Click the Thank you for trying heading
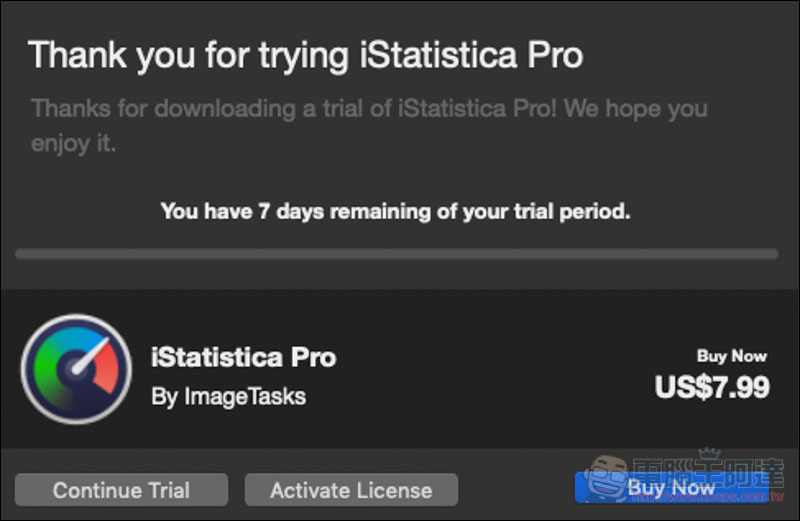Image resolution: width=800 pixels, height=521 pixels. coord(306,56)
